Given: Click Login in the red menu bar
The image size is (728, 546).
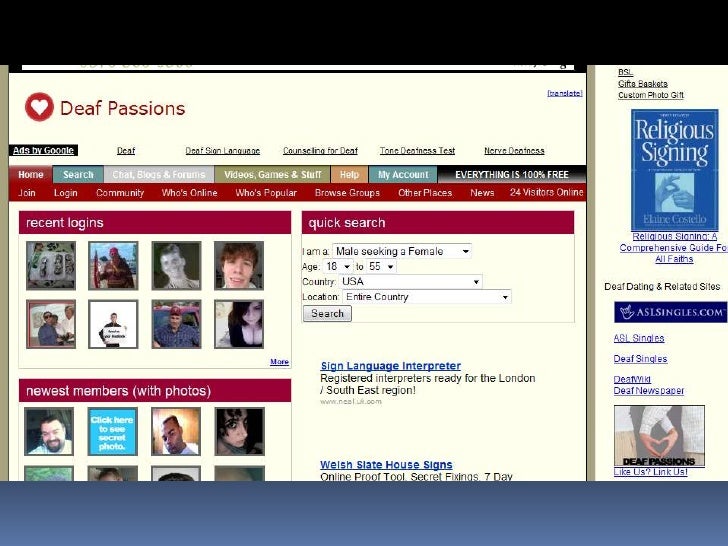Looking at the screenshot, I should tap(65, 193).
